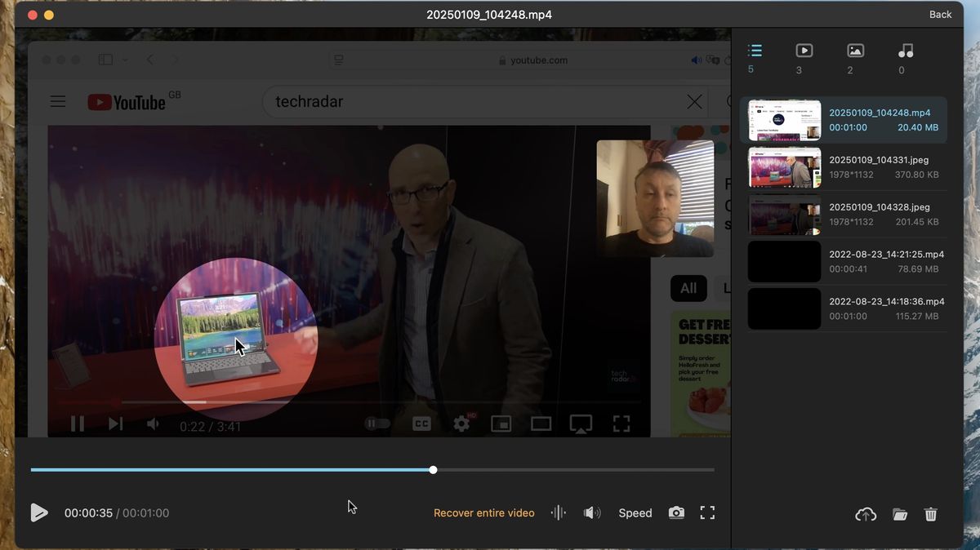Select the 2022-08-23_14:18:36.mp4 file
The height and width of the screenshot is (550, 980).
point(845,308)
